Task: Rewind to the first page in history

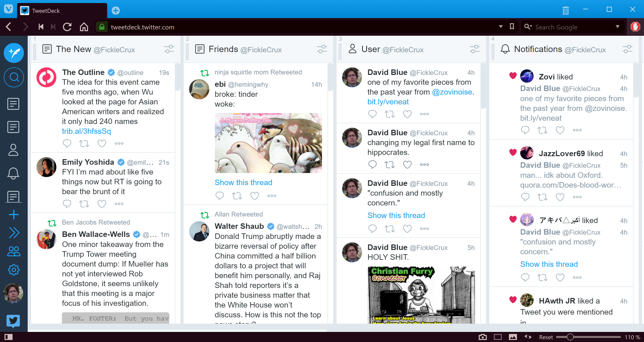Action: [41, 27]
